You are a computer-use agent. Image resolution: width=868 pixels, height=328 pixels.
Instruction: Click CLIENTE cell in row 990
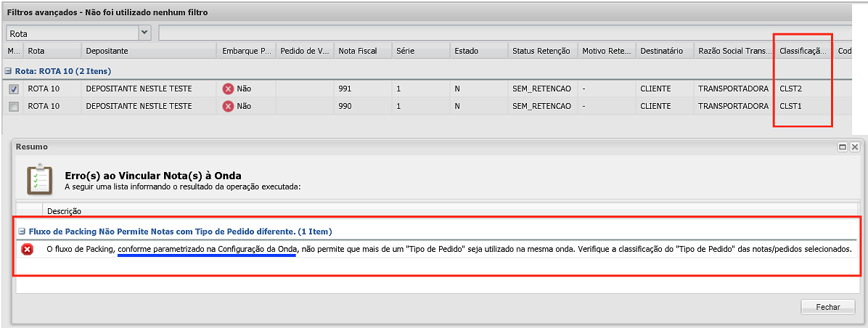point(665,107)
